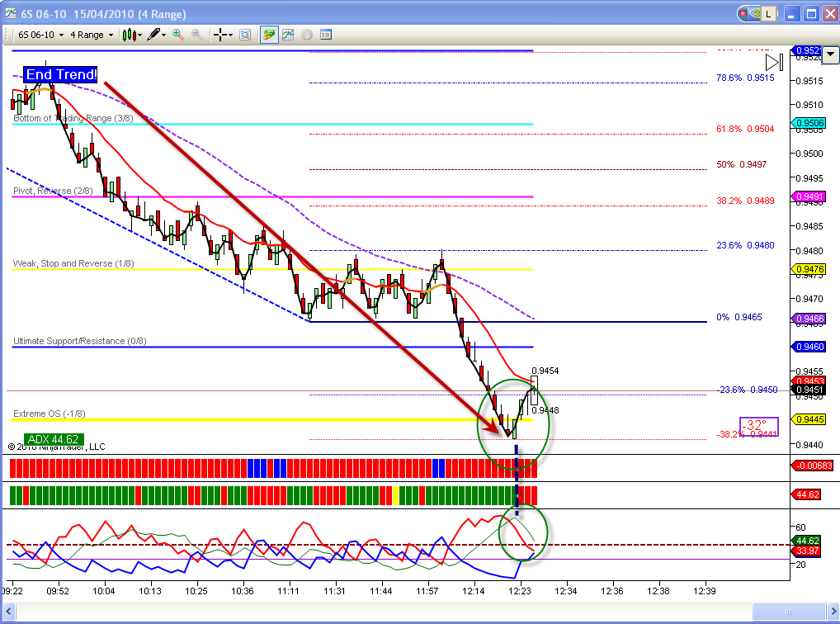This screenshot has height=624, width=840.
Task: Click the Extreme OS (-1/8) label
Action: click(50, 414)
